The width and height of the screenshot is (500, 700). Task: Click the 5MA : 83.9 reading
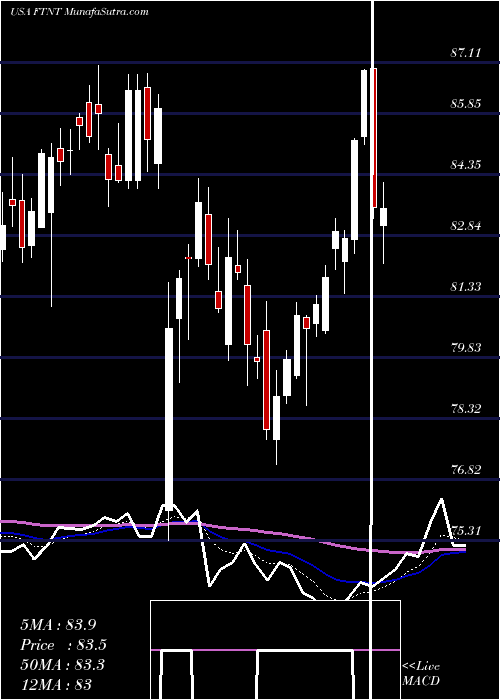[x=58, y=625]
